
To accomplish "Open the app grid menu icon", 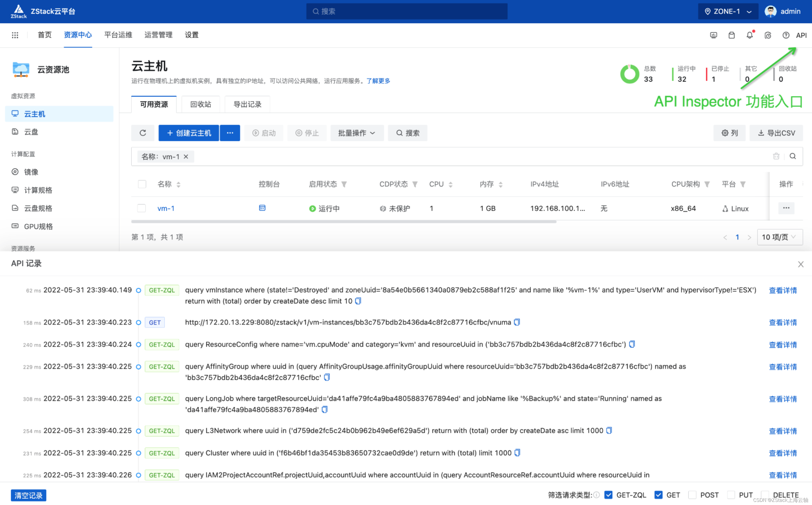I will 15,35.
